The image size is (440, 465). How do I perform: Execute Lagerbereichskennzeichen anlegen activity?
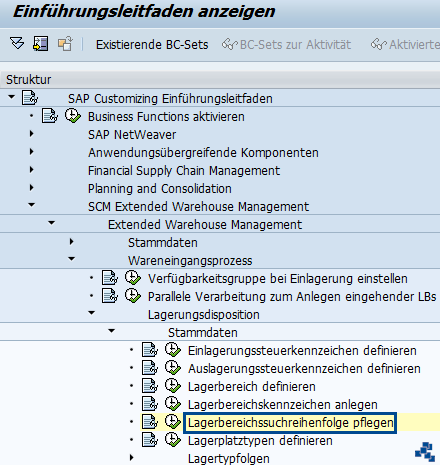[173, 404]
